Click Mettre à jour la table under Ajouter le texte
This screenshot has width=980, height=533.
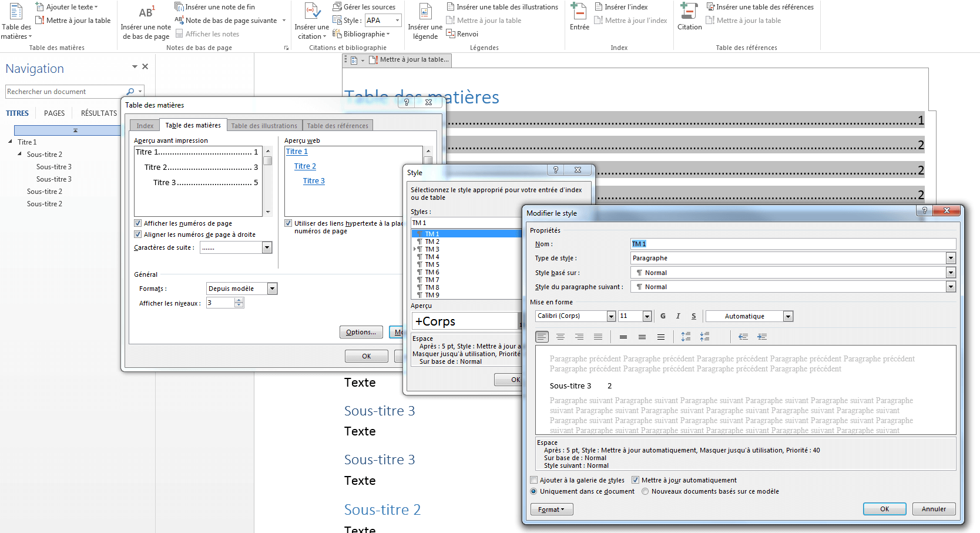(73, 21)
